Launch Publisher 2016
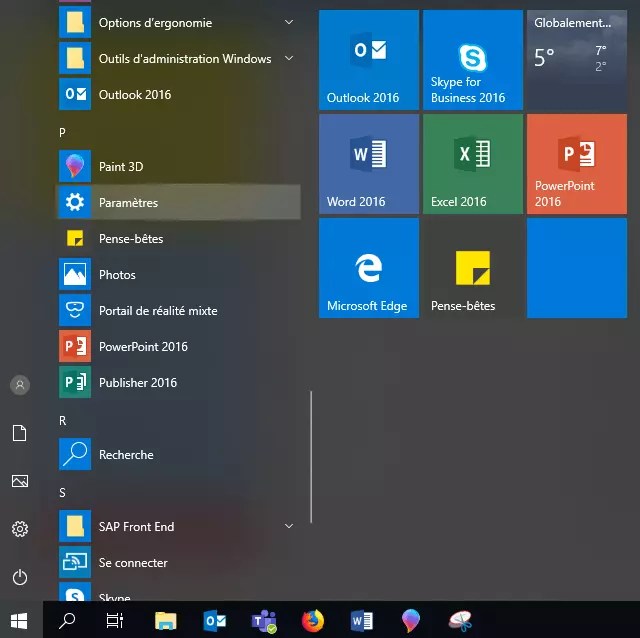The width and height of the screenshot is (640, 638). click(180, 382)
